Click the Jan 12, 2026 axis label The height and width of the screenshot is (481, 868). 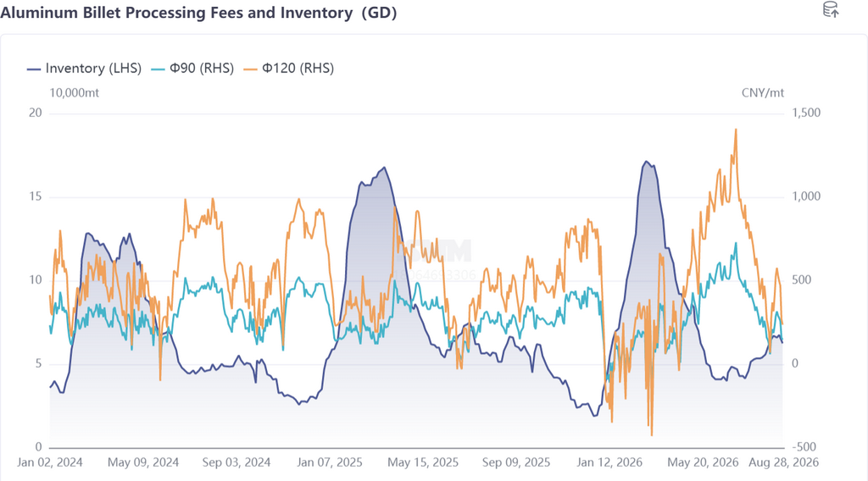pos(609,462)
